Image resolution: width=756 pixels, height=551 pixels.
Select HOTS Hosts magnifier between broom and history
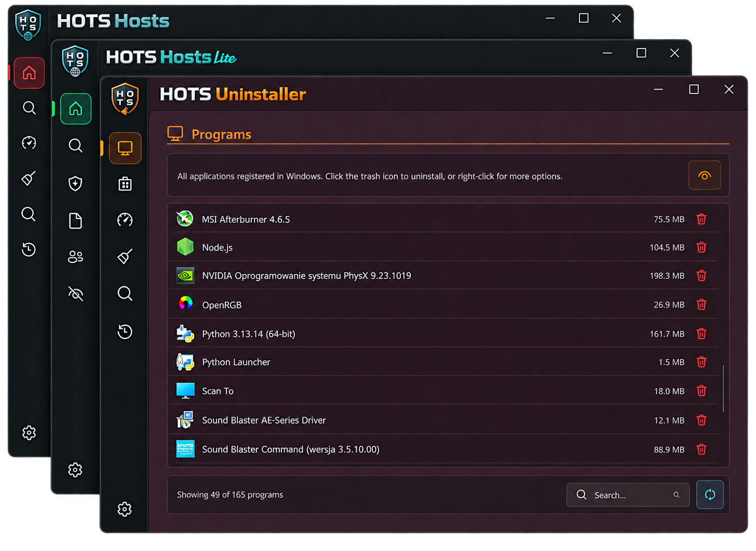pyautogui.click(x=29, y=214)
